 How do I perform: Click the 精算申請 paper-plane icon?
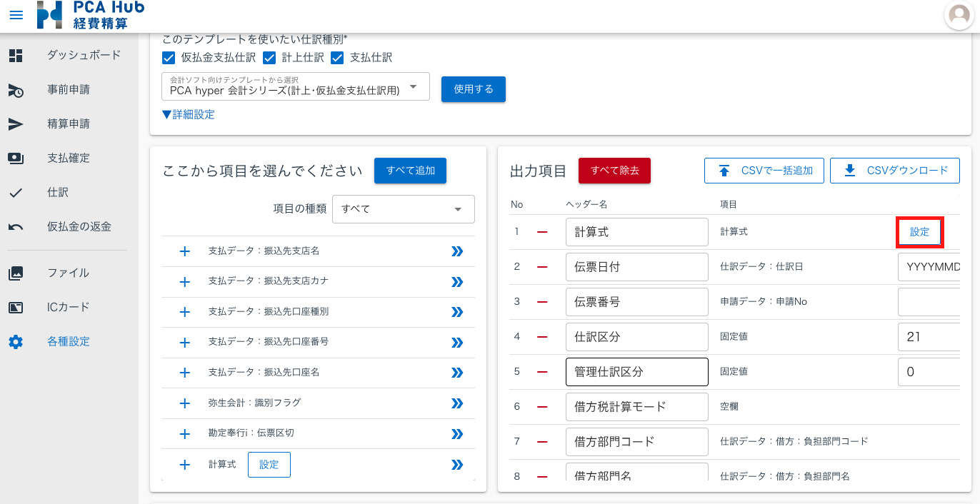point(16,124)
